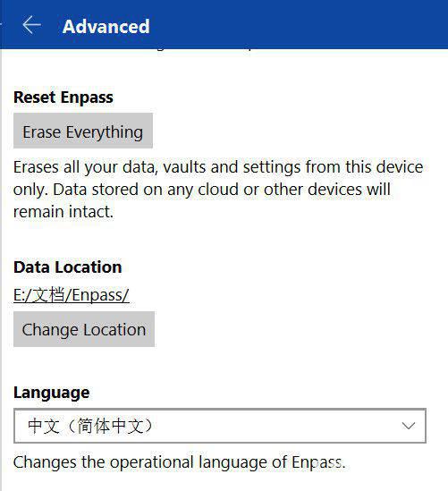
Task: Go back using the arrow icon
Action: click(31, 25)
